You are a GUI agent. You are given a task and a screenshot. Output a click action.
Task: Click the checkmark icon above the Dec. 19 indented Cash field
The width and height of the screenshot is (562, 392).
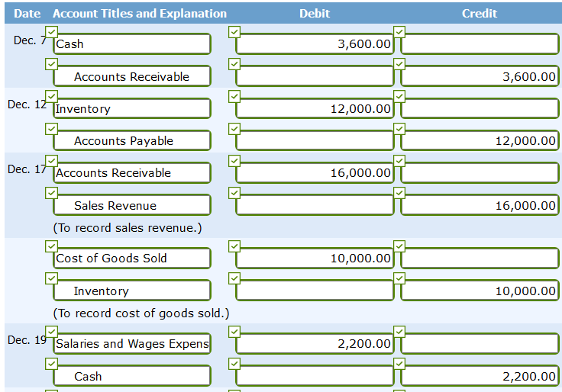click(52, 364)
